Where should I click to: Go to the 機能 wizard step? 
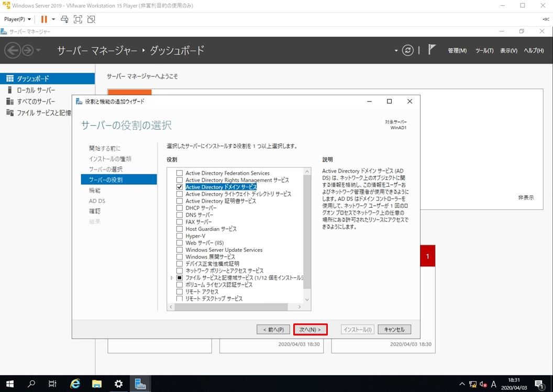coord(95,191)
